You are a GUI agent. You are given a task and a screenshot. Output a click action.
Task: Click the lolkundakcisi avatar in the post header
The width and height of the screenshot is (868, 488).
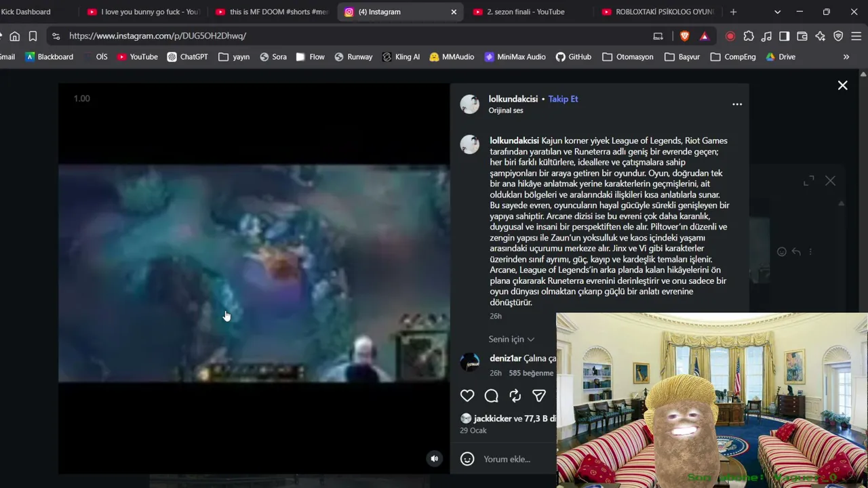tap(470, 104)
